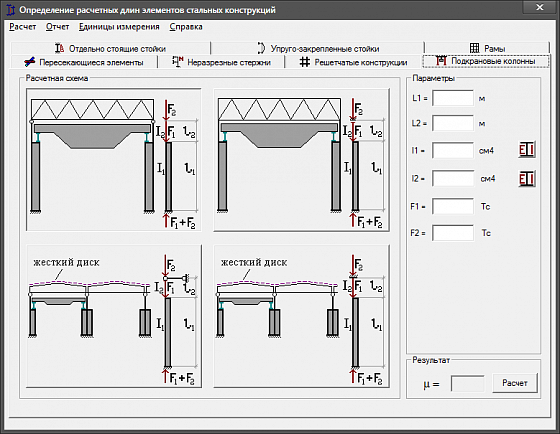Open the Решетчатые конструкции tab
560x434 pixels.
[x=353, y=62]
